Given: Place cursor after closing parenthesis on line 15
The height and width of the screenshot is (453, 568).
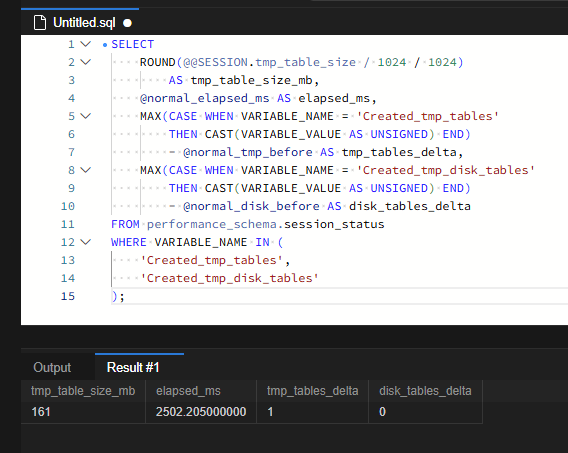Looking at the screenshot, I should pos(118,296).
